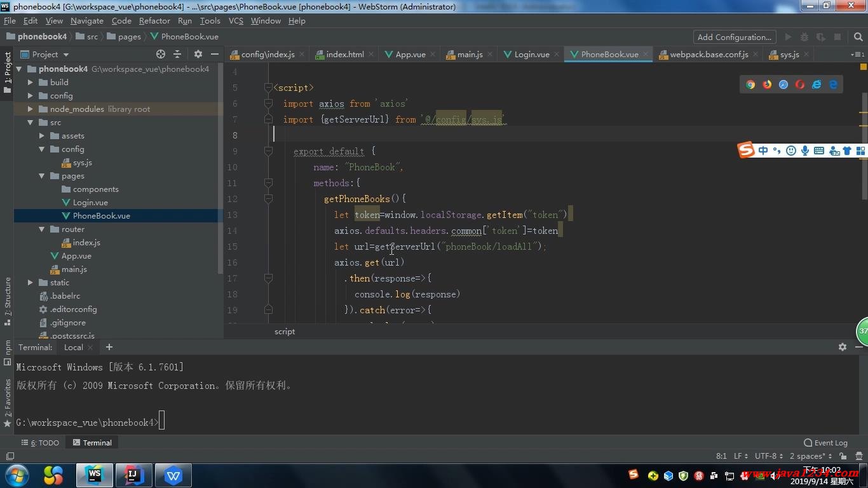Collapse all in the Project panel
Viewport: 868px width, 488px height.
tap(177, 54)
